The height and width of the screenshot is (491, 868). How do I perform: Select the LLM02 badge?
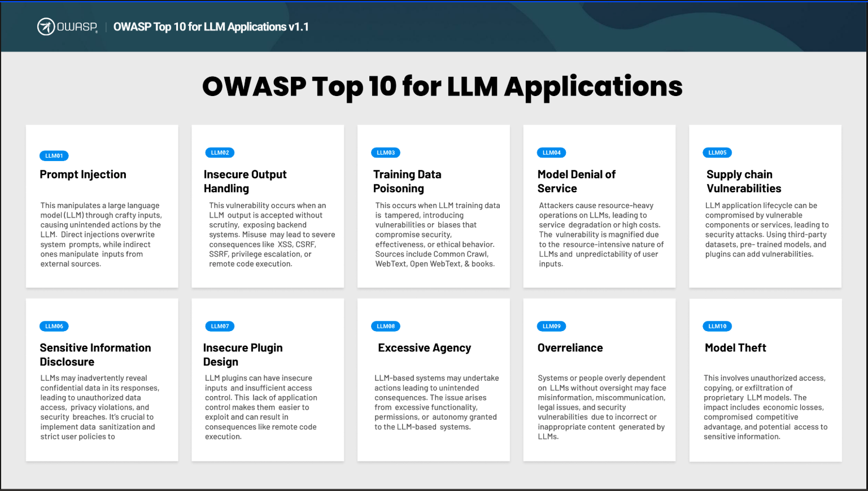click(220, 153)
